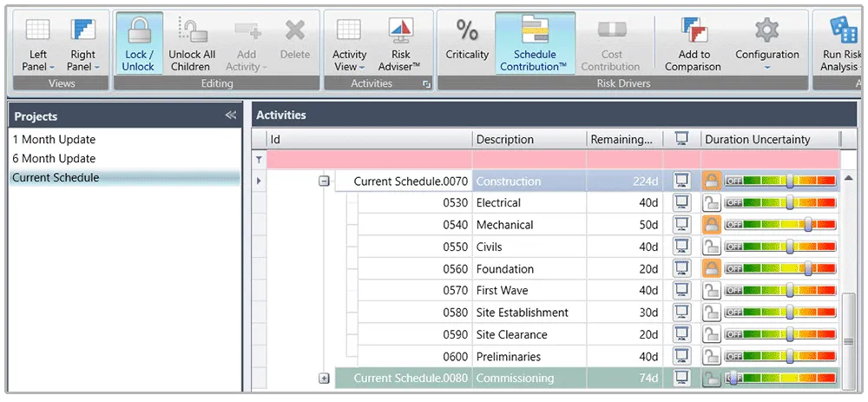
Task: Toggle the lock on Electrical row
Action: tap(712, 202)
